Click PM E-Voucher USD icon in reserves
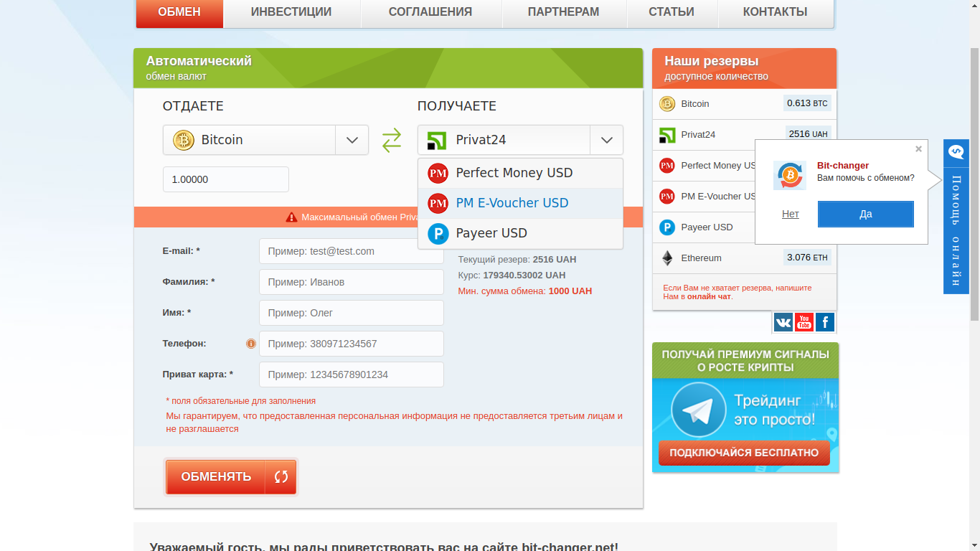 (667, 197)
